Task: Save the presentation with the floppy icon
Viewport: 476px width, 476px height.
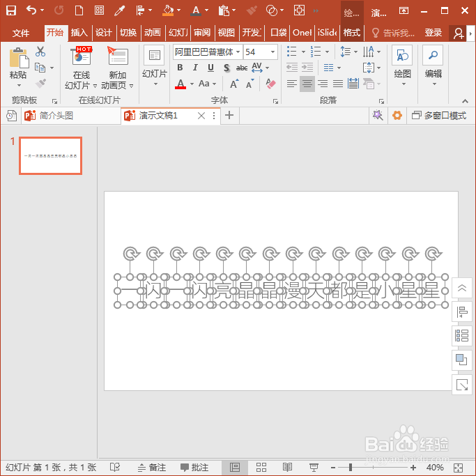Action: [x=11, y=10]
